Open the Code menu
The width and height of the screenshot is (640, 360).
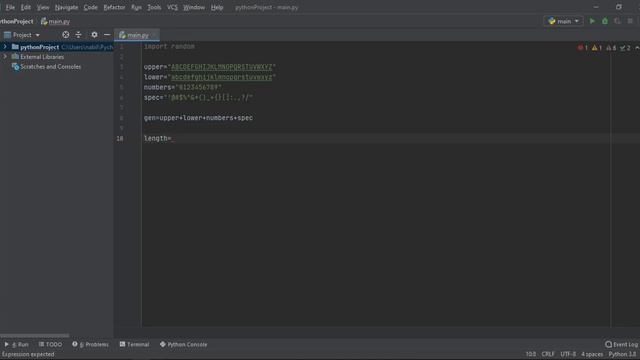pyautogui.click(x=91, y=7)
